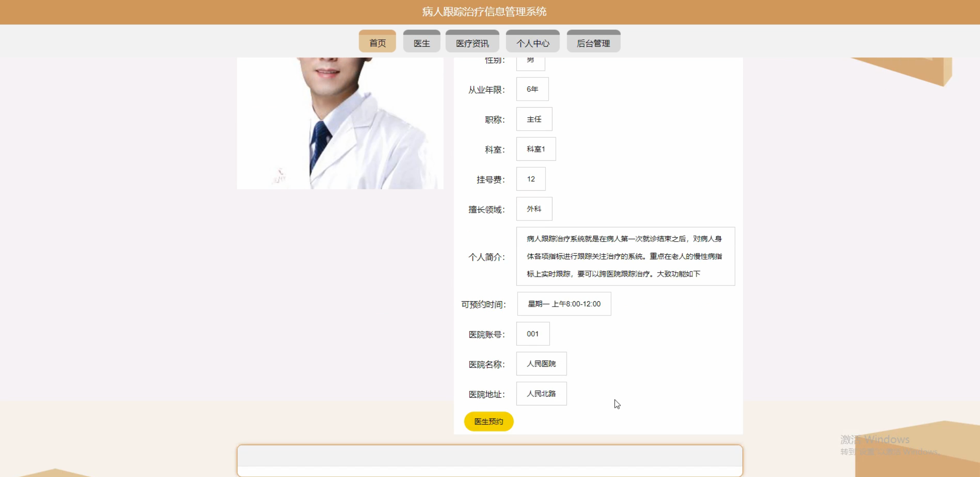Screen dimensions: 980x477
Task: Click the yellow 医生预约 button
Action: click(x=488, y=421)
